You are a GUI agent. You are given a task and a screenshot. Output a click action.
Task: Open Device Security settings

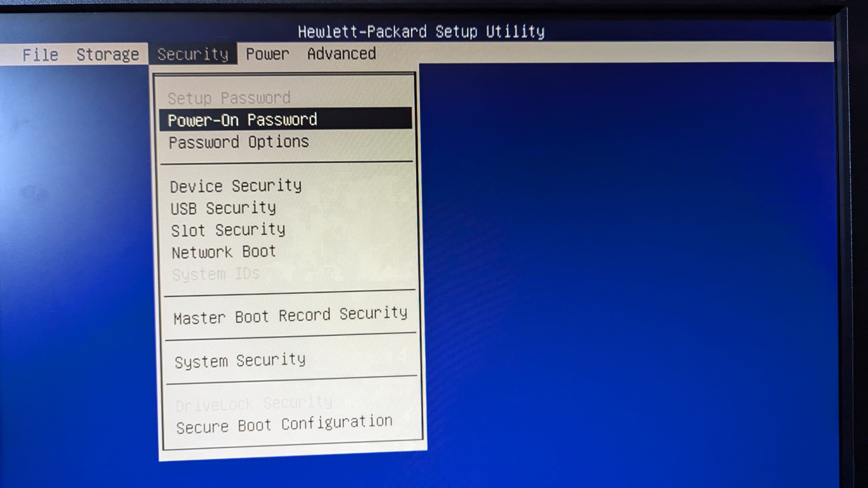(236, 186)
